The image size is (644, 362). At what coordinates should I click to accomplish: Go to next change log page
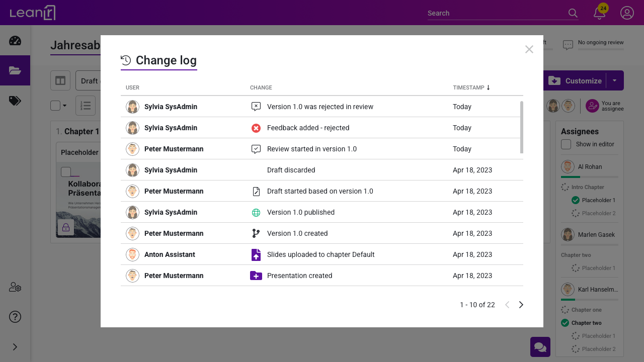pos(521,305)
